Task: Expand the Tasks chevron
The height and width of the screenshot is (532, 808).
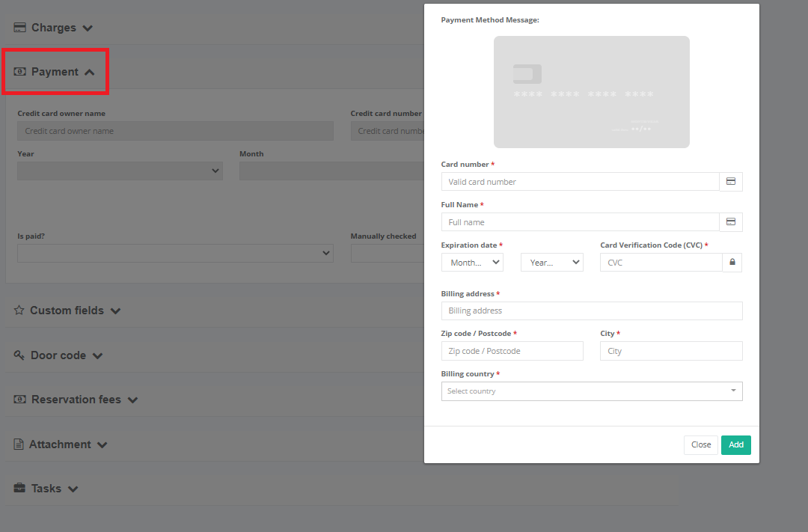Action: click(x=73, y=489)
